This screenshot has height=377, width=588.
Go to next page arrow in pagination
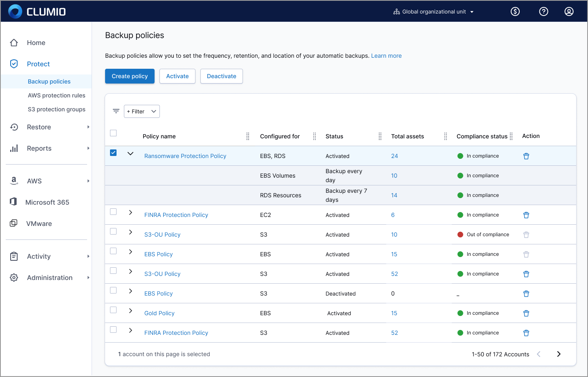tap(559, 354)
